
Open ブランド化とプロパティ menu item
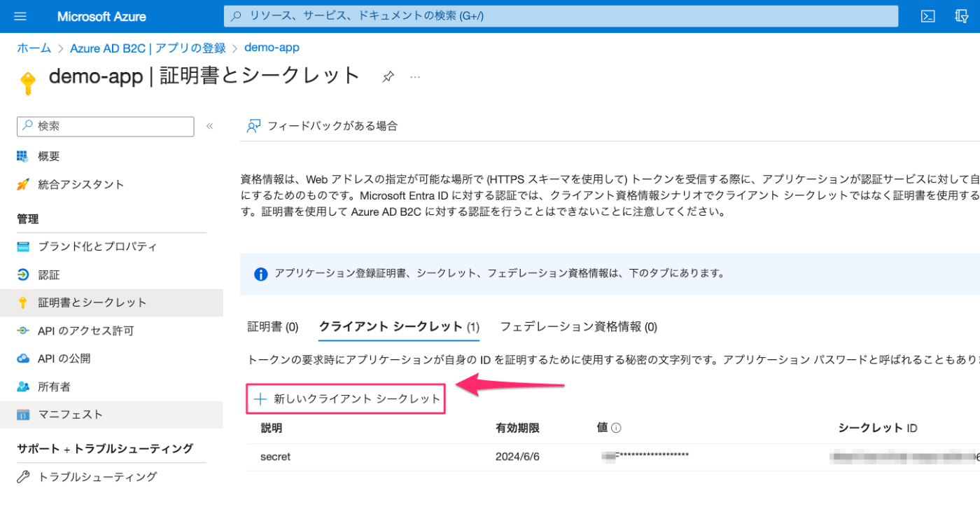click(97, 246)
